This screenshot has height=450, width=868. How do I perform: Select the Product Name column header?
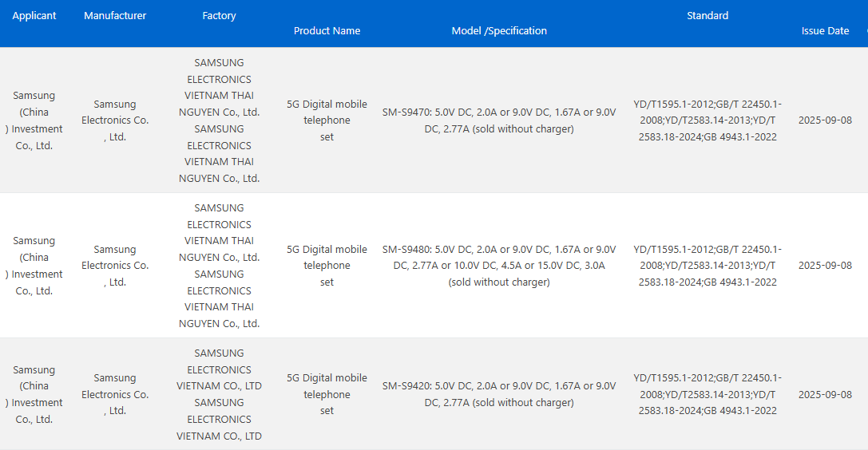327,31
